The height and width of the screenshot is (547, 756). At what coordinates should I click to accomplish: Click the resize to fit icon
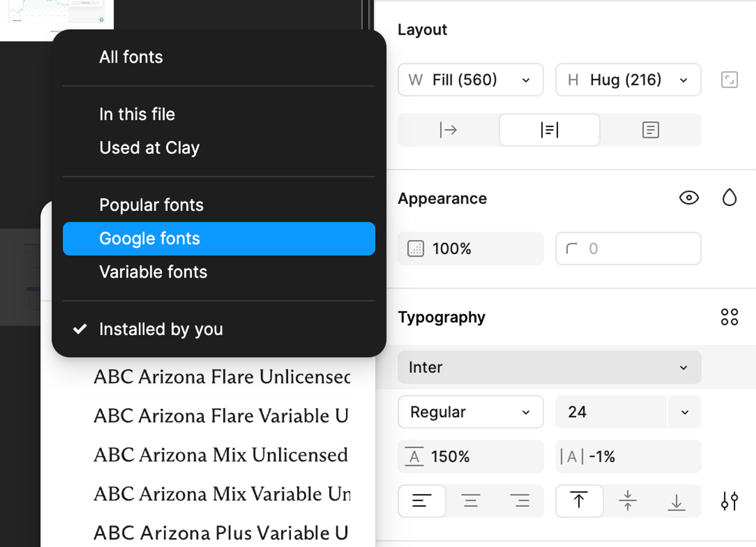point(729,80)
